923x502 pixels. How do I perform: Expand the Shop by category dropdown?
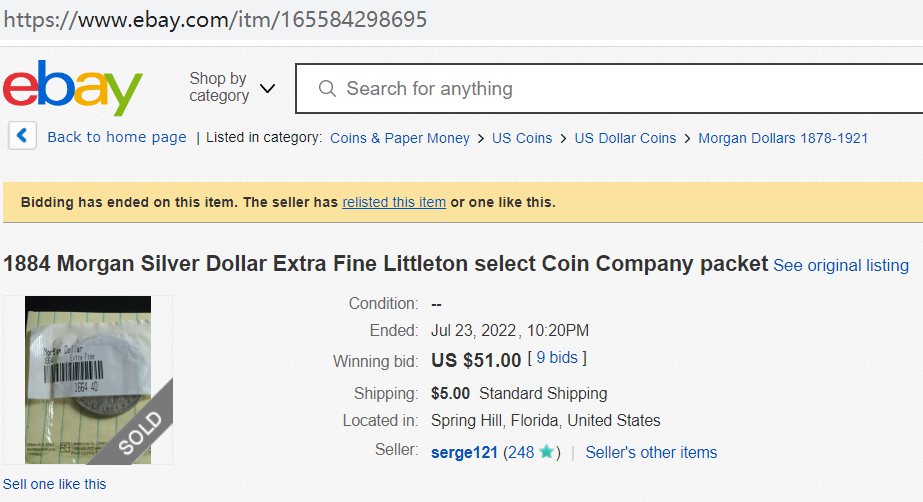coord(232,87)
